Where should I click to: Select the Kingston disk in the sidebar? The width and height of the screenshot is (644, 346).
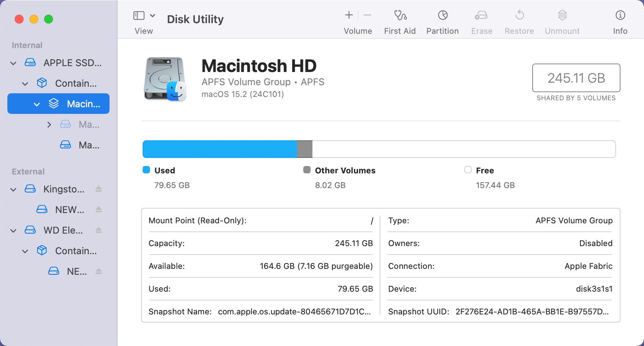(63, 189)
